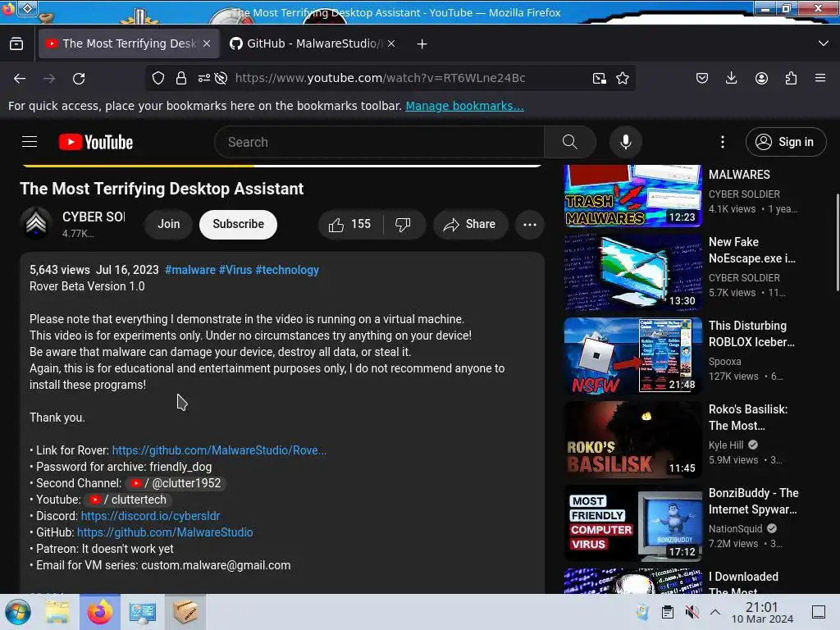Reload the current YouTube page
This screenshot has width=840, height=630.
click(79, 78)
